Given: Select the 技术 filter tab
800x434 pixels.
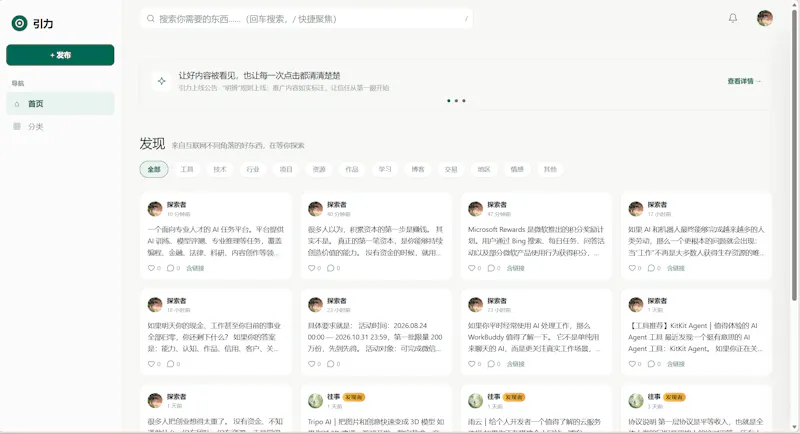Looking at the screenshot, I should tap(220, 169).
